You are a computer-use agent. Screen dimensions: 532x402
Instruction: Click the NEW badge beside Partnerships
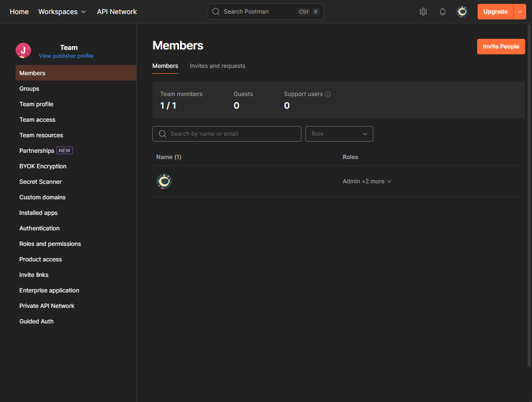point(65,150)
